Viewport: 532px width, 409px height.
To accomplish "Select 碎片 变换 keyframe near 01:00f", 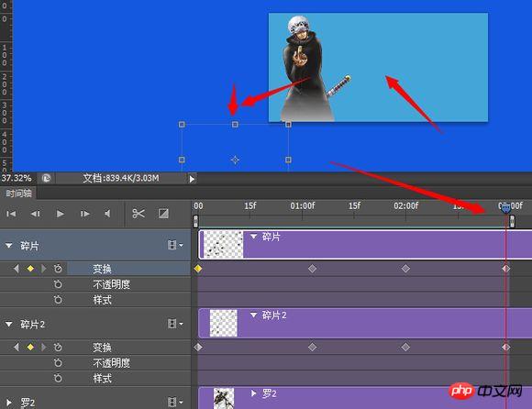I will pyautogui.click(x=313, y=269).
